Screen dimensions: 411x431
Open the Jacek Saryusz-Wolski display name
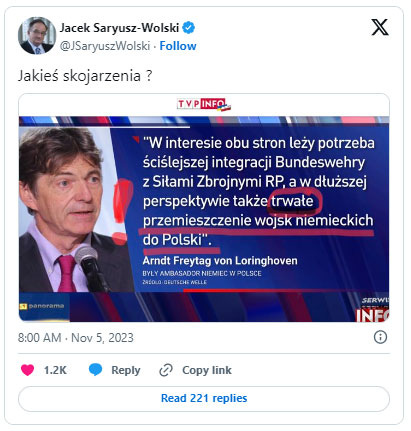coord(119,28)
